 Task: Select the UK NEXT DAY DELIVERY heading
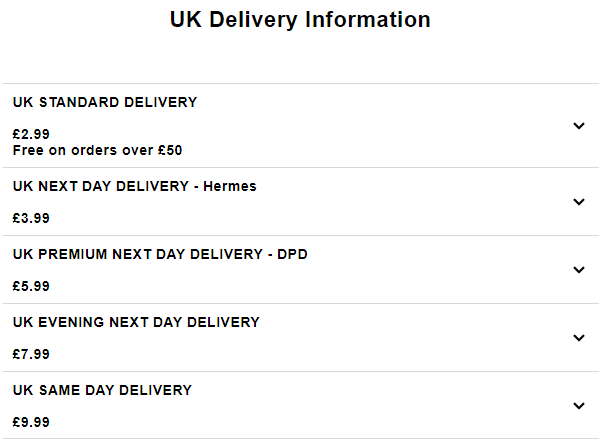coord(100,186)
